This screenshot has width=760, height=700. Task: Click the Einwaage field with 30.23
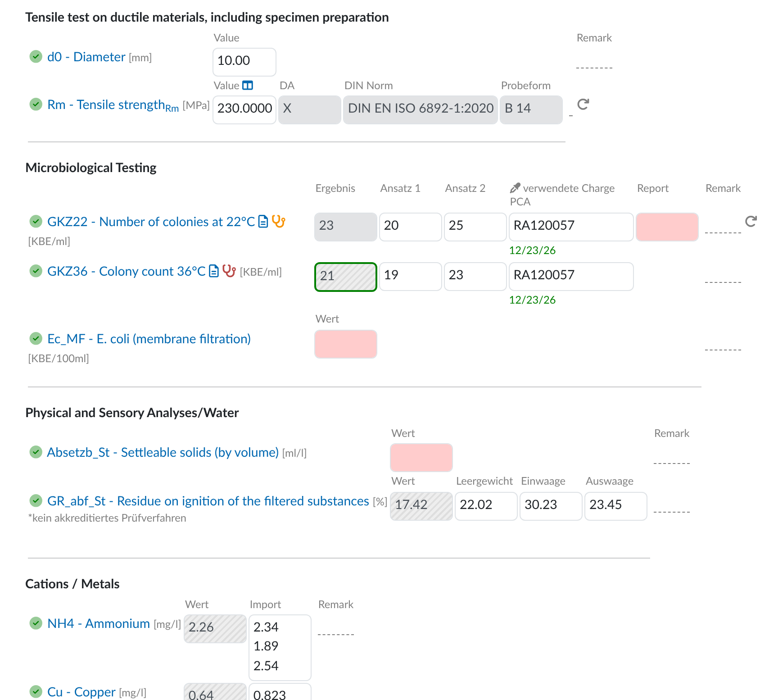pyautogui.click(x=551, y=506)
